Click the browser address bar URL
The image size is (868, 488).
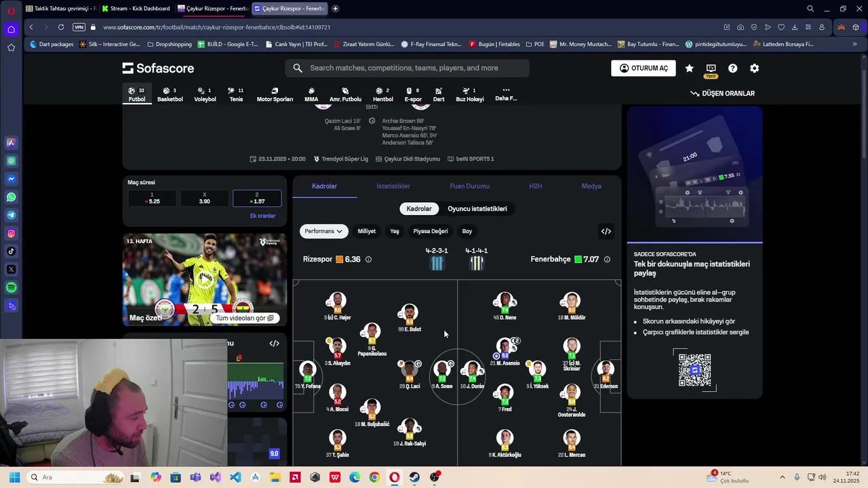pyautogui.click(x=217, y=27)
